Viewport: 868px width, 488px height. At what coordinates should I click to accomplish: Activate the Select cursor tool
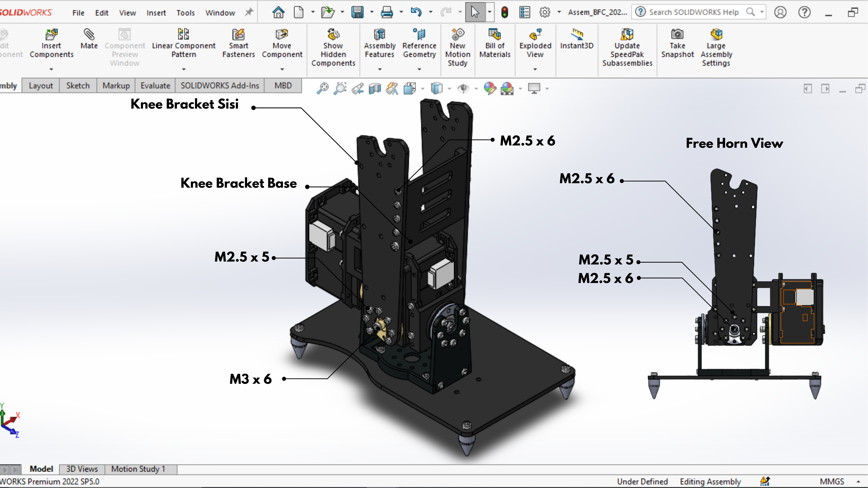[475, 12]
